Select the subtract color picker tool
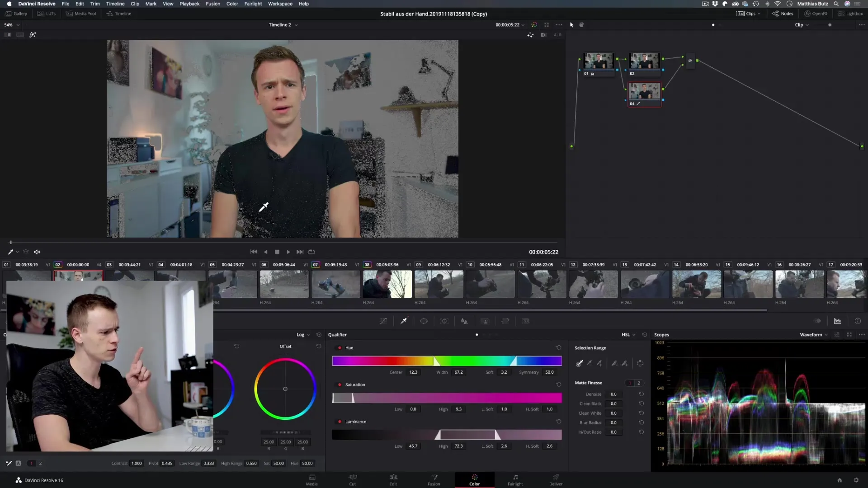This screenshot has width=868, height=488. (x=590, y=363)
